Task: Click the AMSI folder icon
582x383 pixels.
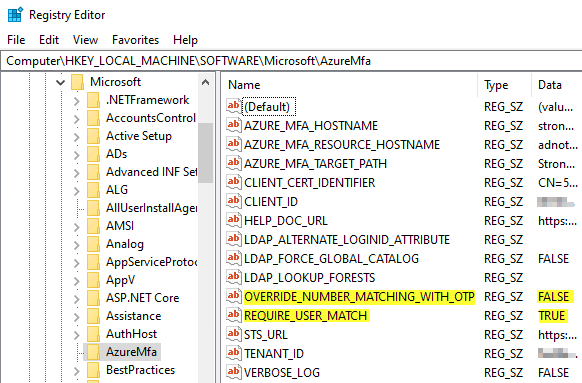Action: tap(94, 226)
